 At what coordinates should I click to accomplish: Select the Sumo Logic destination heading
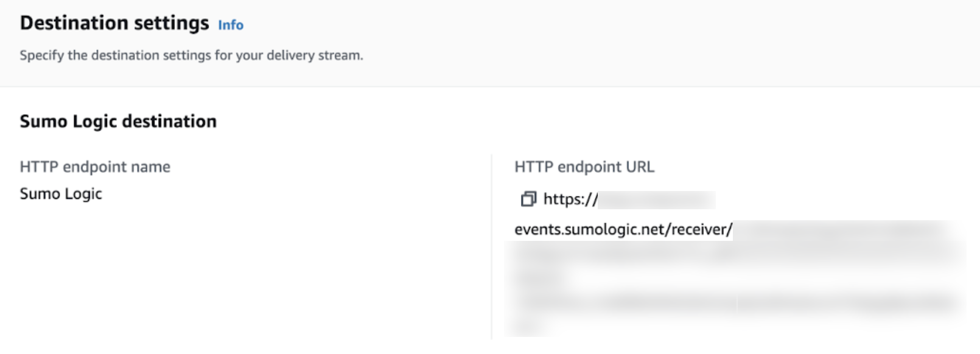point(117,120)
